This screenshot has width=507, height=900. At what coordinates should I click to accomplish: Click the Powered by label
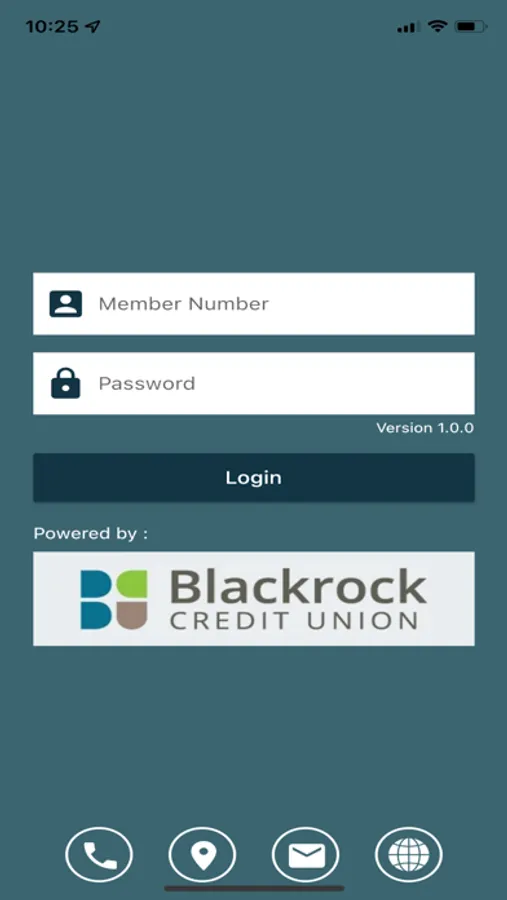[x=91, y=534]
